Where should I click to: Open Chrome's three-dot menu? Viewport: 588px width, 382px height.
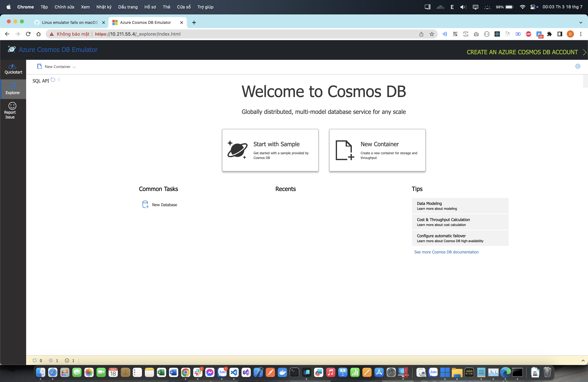[581, 34]
